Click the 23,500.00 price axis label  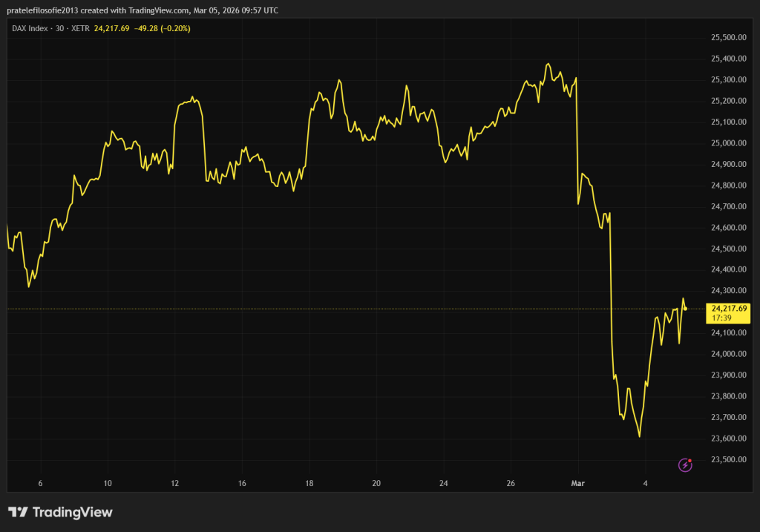[x=728, y=460]
